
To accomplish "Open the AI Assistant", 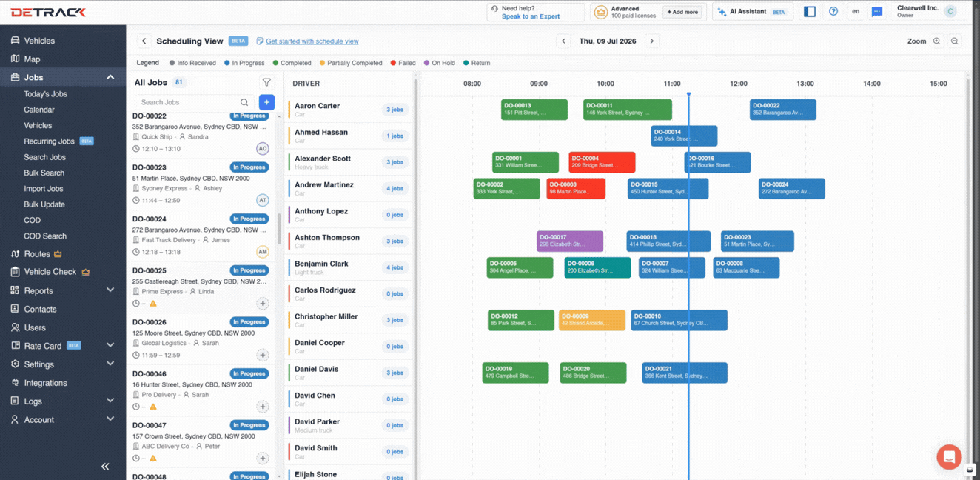I will click(x=753, y=12).
